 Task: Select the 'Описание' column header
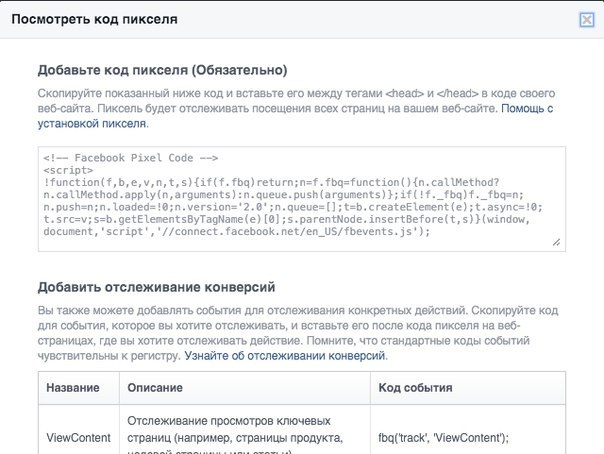pyautogui.click(x=155, y=386)
